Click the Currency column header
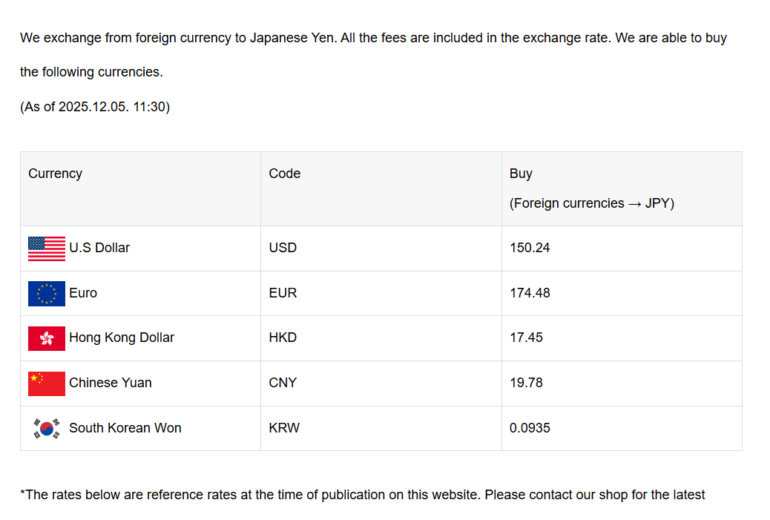 coord(55,174)
